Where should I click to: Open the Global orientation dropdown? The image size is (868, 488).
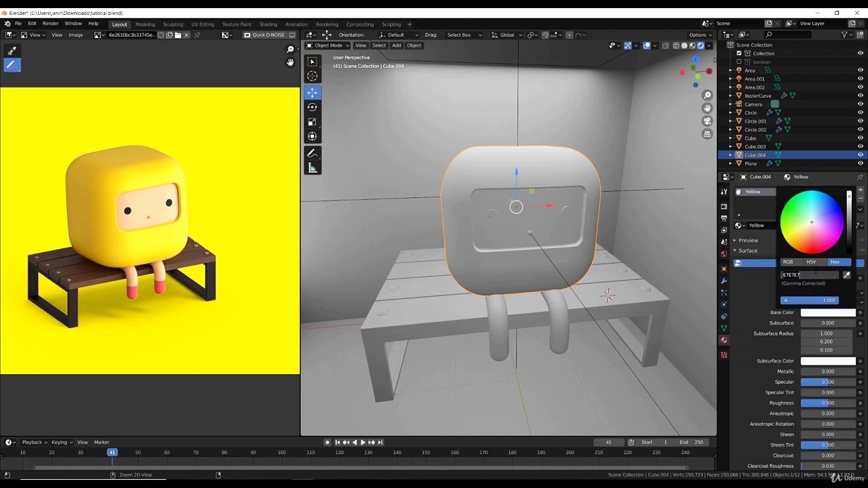click(x=506, y=35)
